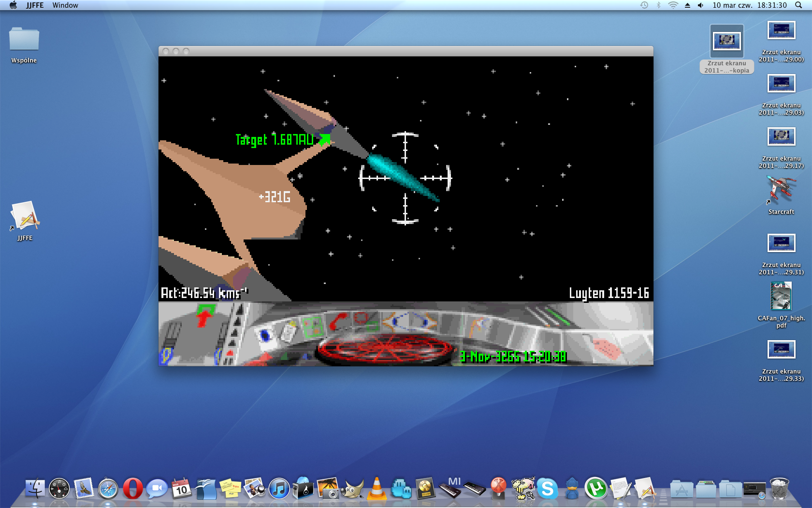
Task: Select the right-pointing engine icon on console
Action: [424, 321]
